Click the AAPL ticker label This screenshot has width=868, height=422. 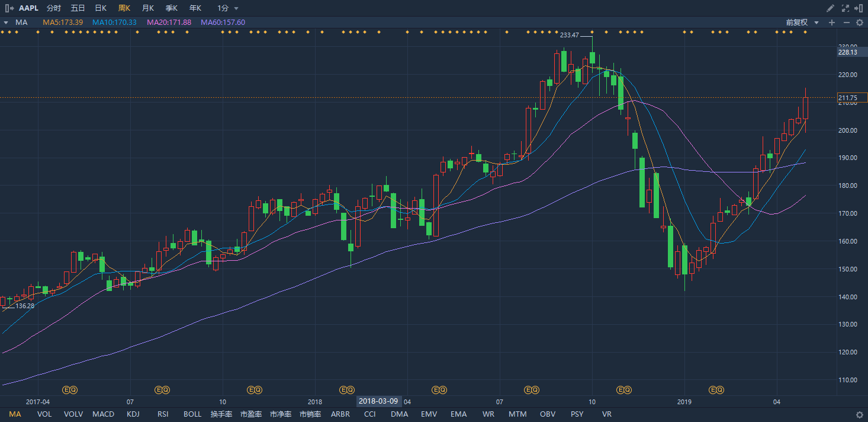(28, 8)
